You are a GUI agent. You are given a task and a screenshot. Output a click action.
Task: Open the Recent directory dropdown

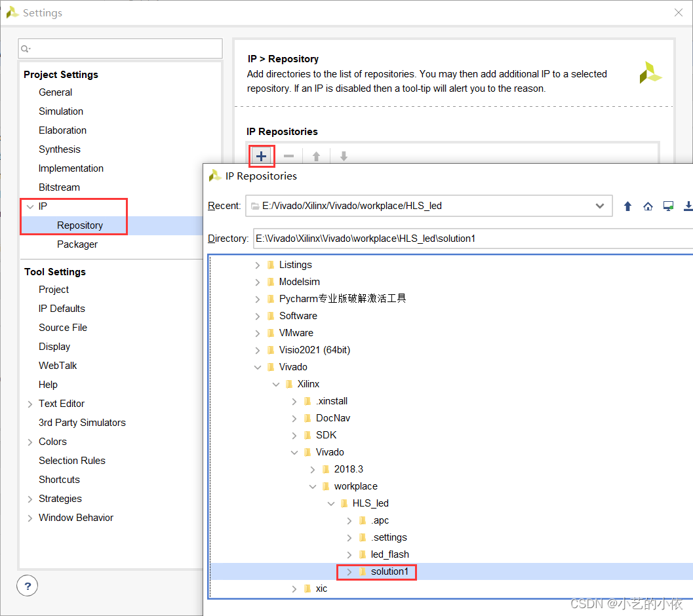[x=600, y=206]
